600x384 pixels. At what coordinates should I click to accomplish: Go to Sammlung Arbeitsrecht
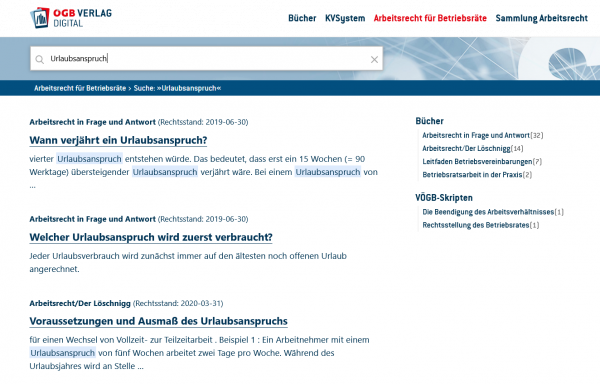tap(541, 18)
